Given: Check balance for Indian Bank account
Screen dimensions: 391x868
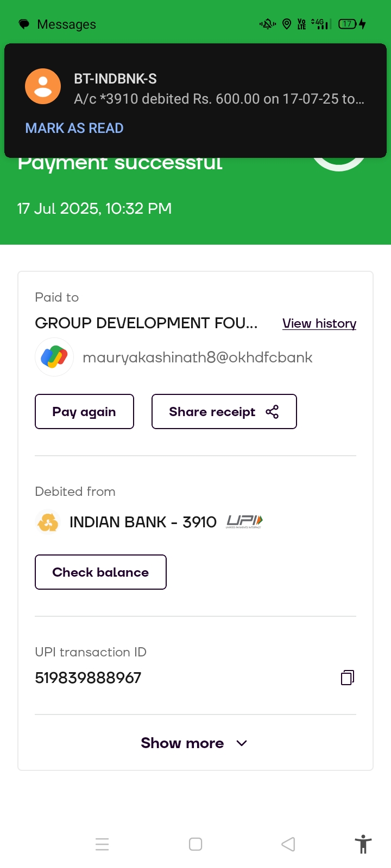Looking at the screenshot, I should [x=100, y=572].
